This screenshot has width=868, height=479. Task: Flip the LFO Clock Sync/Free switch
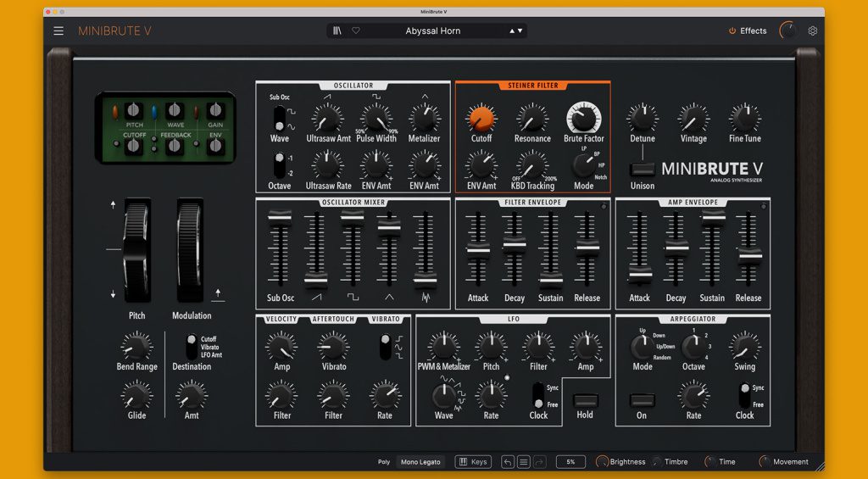tap(538, 395)
